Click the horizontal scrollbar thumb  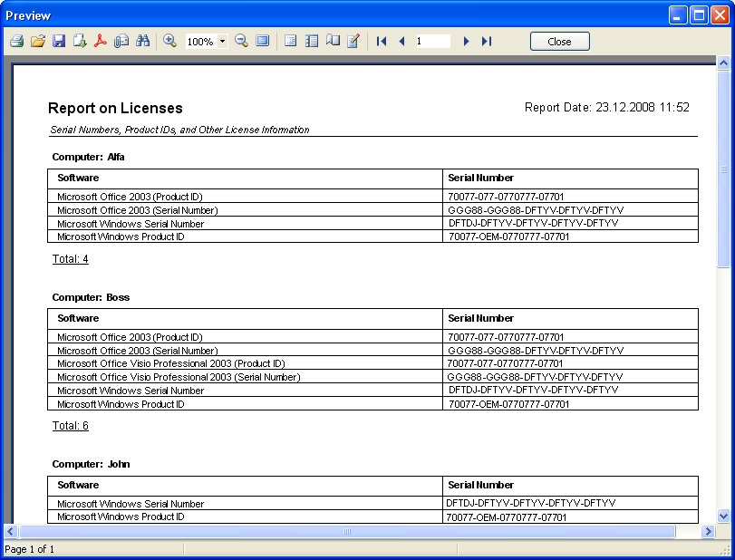click(x=347, y=531)
